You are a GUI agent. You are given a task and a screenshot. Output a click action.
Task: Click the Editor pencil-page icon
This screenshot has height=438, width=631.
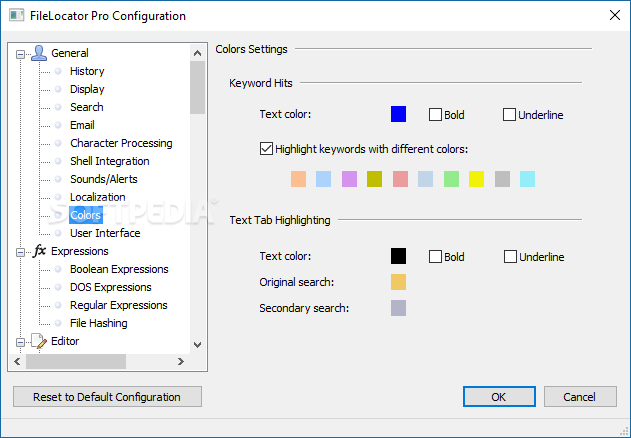[39, 341]
